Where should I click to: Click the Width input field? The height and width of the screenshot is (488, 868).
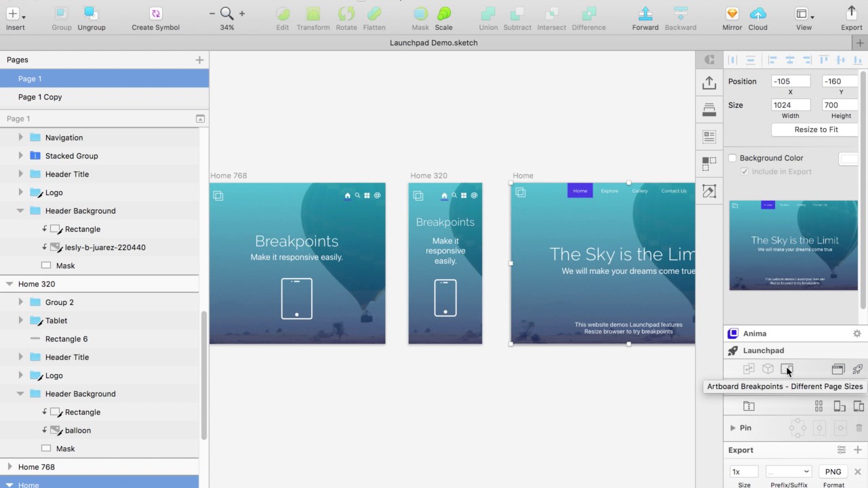[790, 105]
